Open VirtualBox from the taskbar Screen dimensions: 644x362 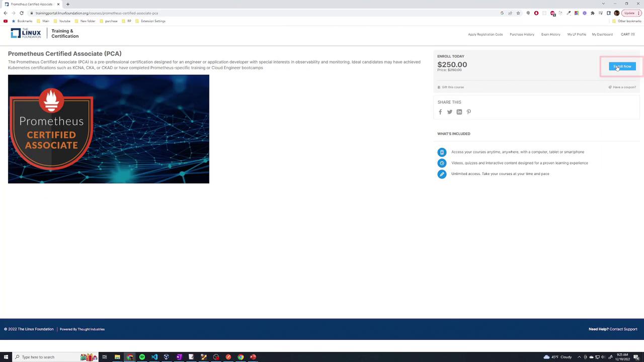click(167, 357)
